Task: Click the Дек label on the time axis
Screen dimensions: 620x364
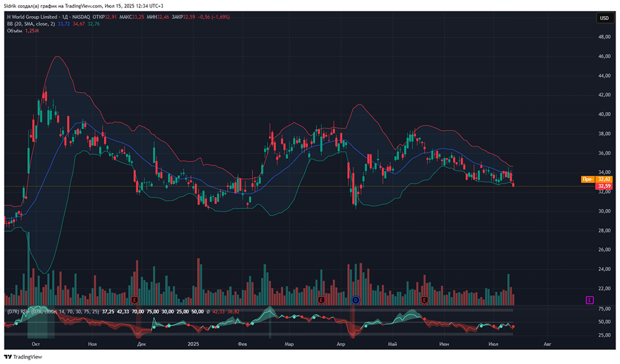Action: tap(141, 344)
